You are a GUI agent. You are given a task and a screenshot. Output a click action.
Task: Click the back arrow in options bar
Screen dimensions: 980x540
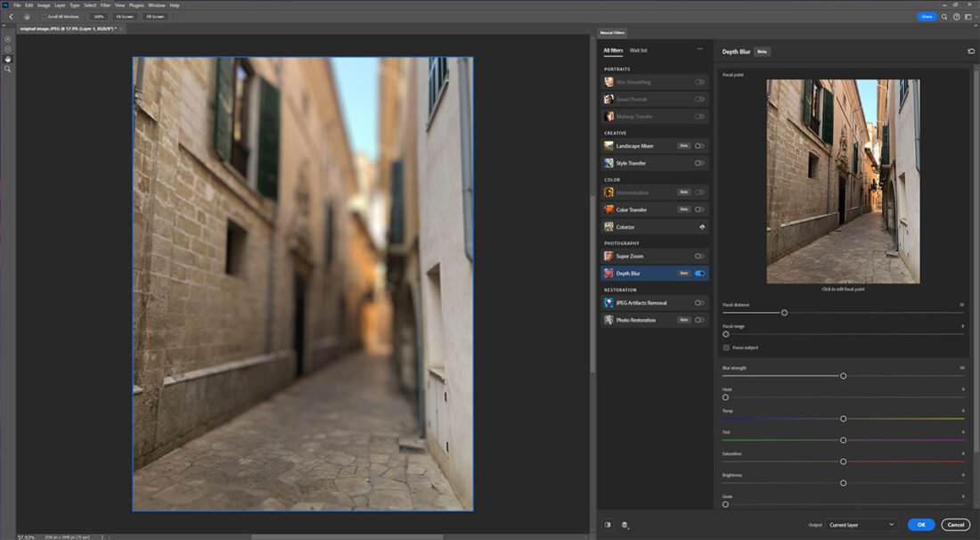coord(11,16)
